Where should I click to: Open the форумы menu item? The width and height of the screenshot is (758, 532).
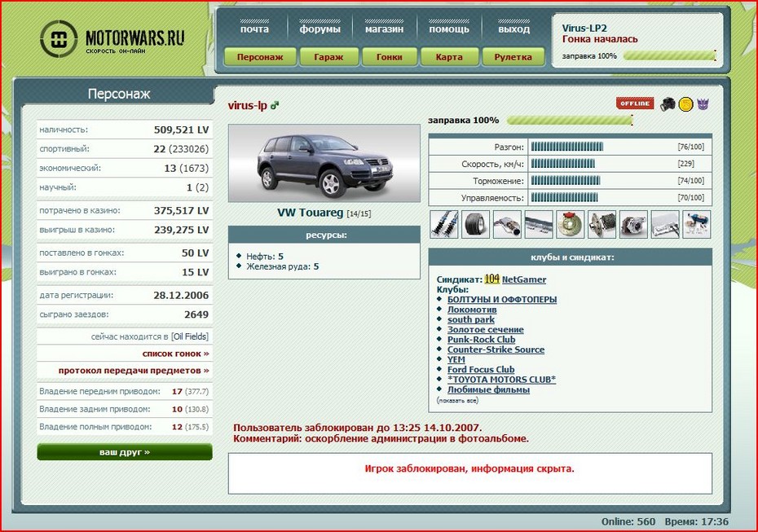tap(320, 29)
